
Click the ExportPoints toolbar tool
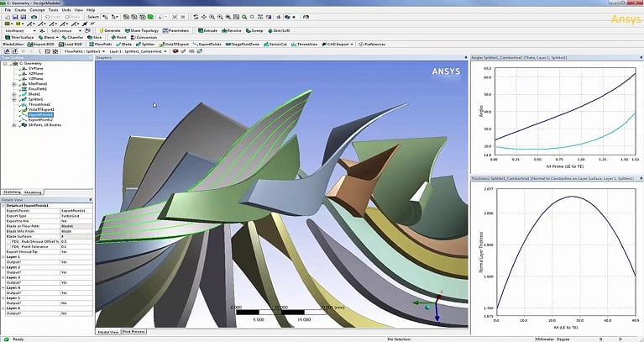coord(207,44)
